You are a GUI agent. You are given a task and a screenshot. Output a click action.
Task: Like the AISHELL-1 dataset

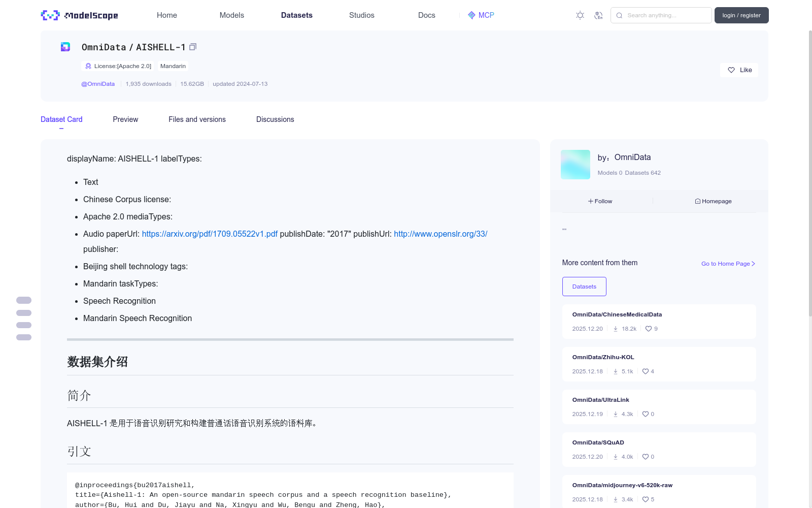point(739,70)
